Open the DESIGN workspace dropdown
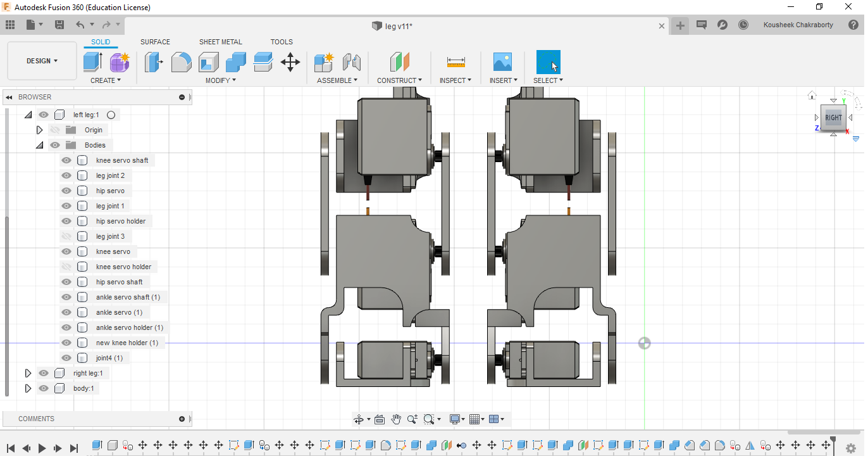868x456 pixels. tap(42, 61)
